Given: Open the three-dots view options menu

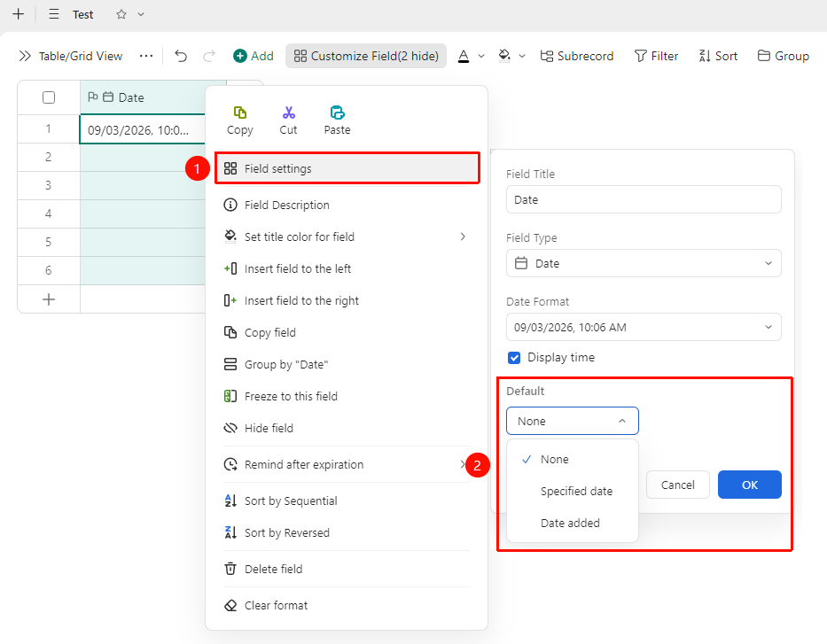Looking at the screenshot, I should click(x=146, y=56).
